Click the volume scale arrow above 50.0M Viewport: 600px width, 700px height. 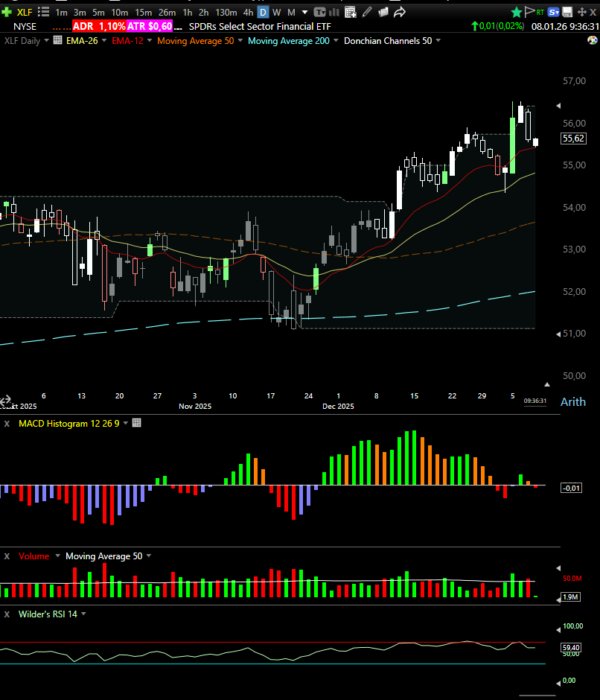[x=558, y=568]
